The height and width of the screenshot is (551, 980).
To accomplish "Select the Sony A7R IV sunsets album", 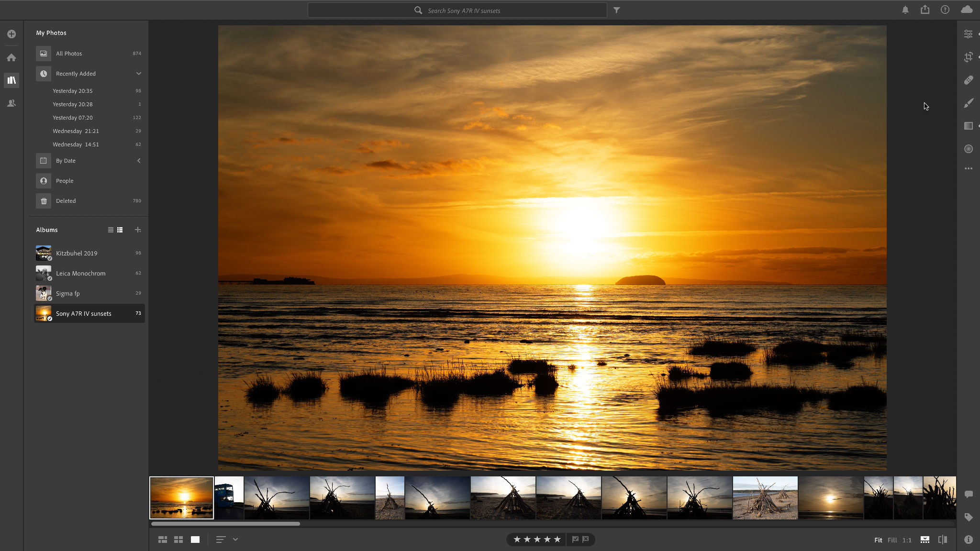I will (x=89, y=313).
